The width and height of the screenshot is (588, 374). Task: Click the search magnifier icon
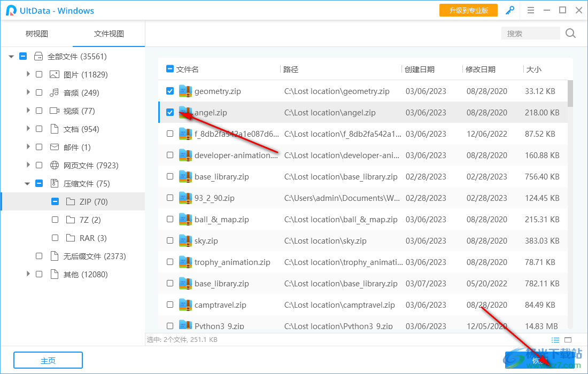(x=570, y=33)
